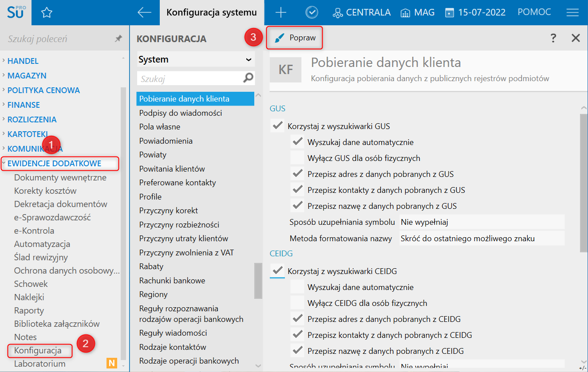
Task: Expand the FINANSE module
Action: [24, 105]
